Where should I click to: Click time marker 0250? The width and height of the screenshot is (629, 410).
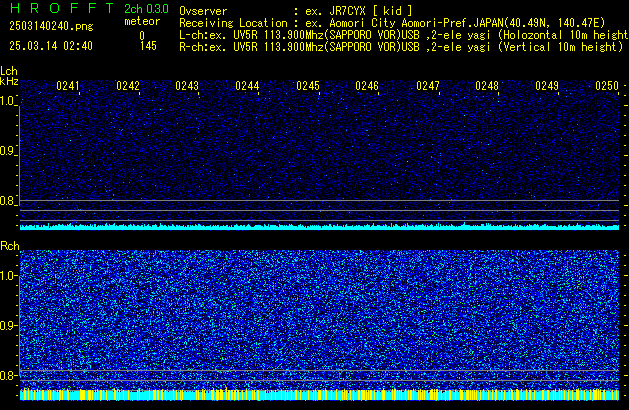click(607, 86)
